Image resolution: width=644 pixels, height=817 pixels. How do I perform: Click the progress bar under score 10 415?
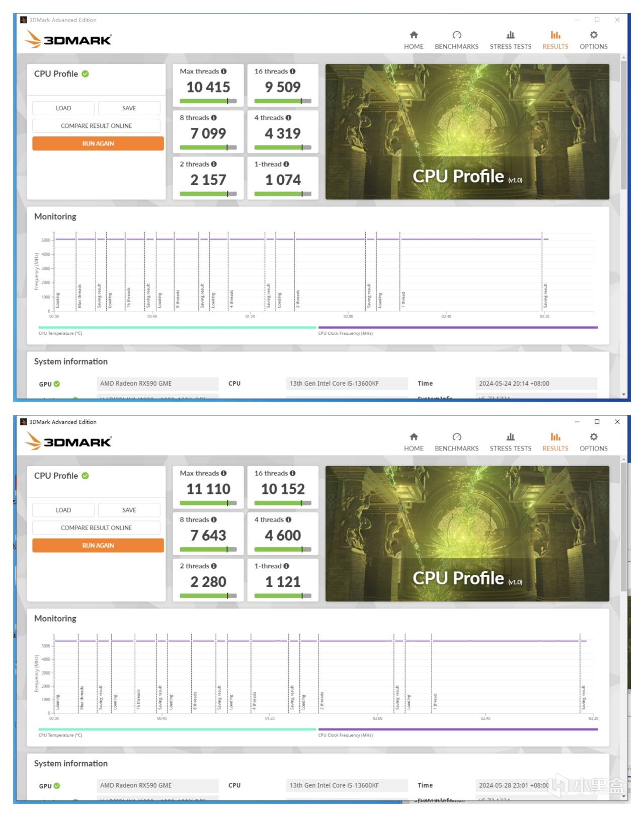[x=208, y=101]
